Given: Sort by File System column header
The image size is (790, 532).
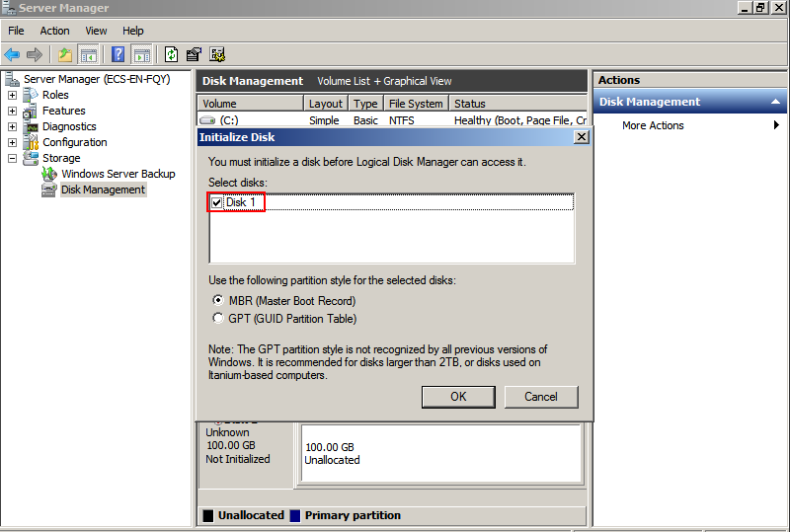Looking at the screenshot, I should point(416,104).
